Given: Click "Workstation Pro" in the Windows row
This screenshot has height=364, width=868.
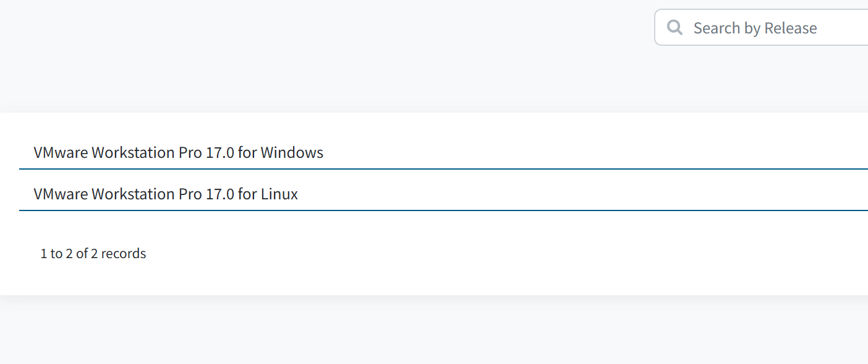Looking at the screenshot, I should point(147,152).
